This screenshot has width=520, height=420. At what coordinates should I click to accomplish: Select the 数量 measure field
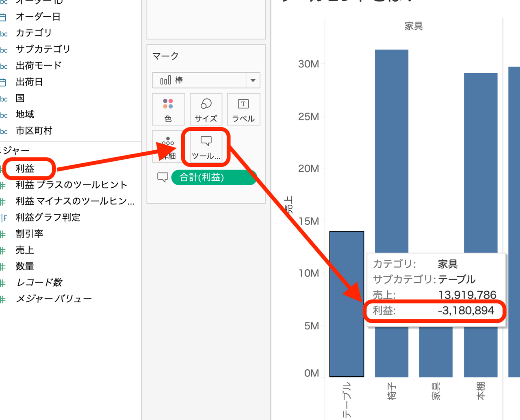point(25,266)
